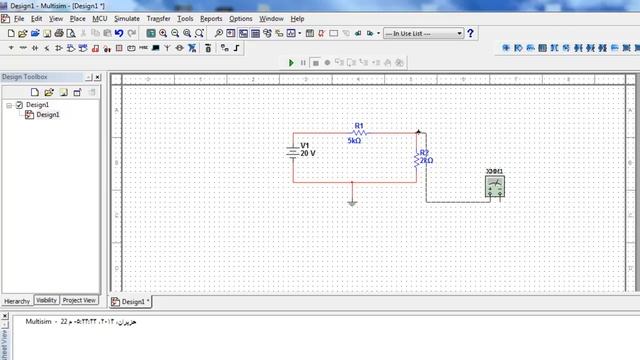Screen dimensions: 640x360
Task: Select the ground symbol
Action: (352, 203)
